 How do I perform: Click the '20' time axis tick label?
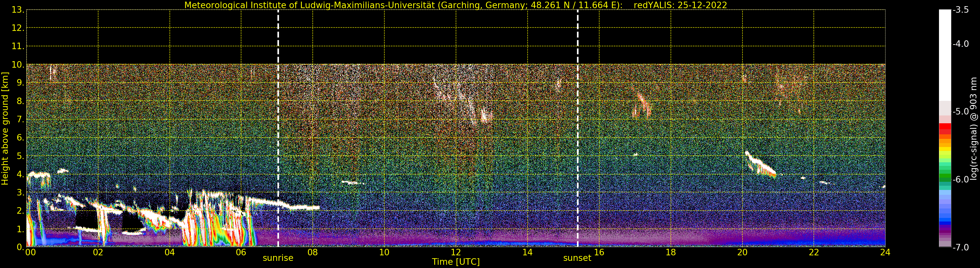pos(742,252)
